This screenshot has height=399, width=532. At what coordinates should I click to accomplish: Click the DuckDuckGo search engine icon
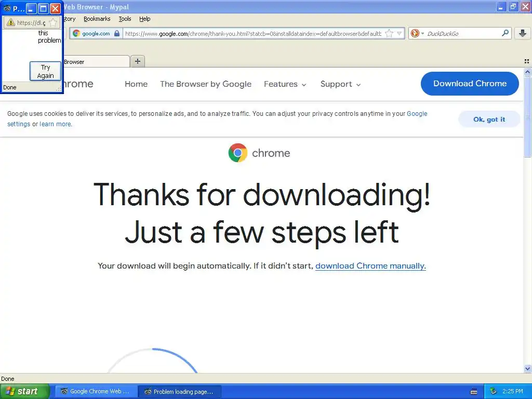click(x=415, y=33)
